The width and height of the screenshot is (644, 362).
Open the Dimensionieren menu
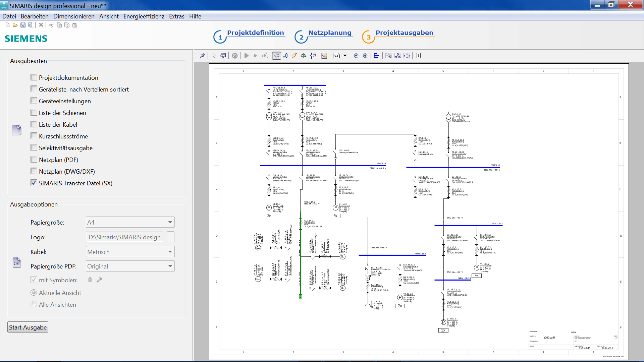click(74, 16)
